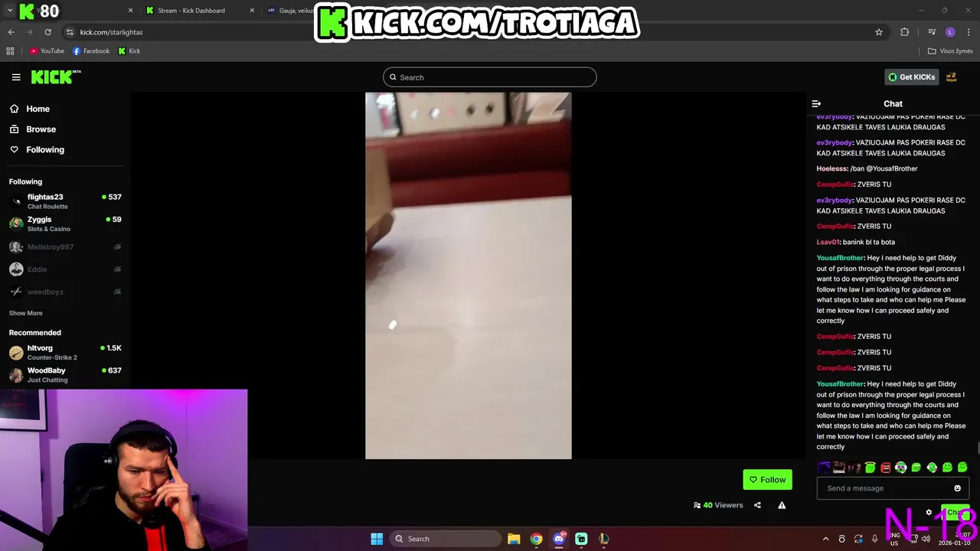Viewport: 980px width, 551px height.
Task: Go back in browser
Action: [11, 32]
